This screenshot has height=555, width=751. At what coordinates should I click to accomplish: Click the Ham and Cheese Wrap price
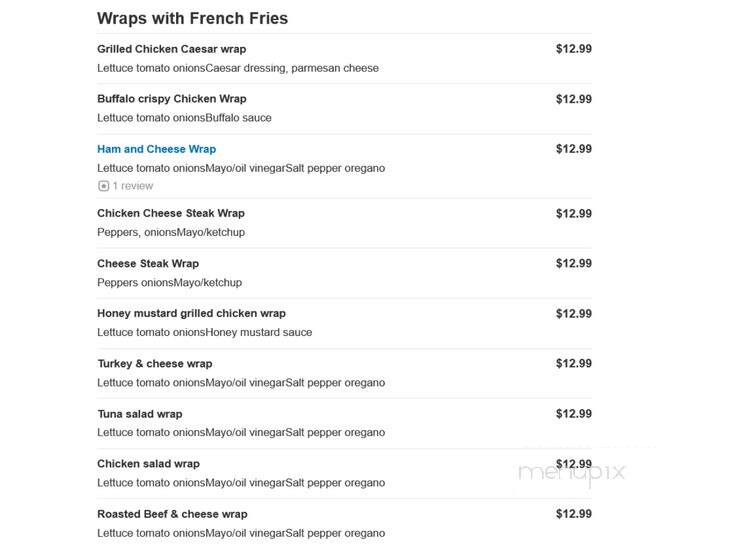tap(573, 149)
